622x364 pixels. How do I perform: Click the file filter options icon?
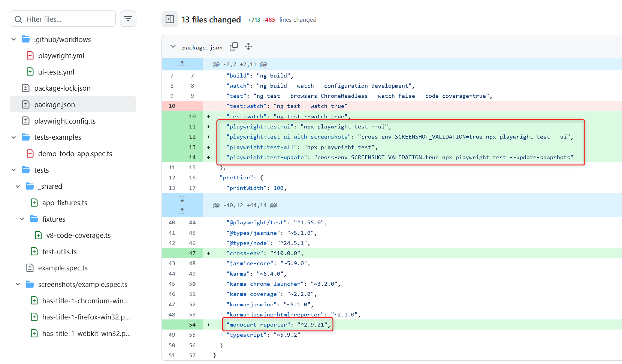pyautogui.click(x=128, y=19)
